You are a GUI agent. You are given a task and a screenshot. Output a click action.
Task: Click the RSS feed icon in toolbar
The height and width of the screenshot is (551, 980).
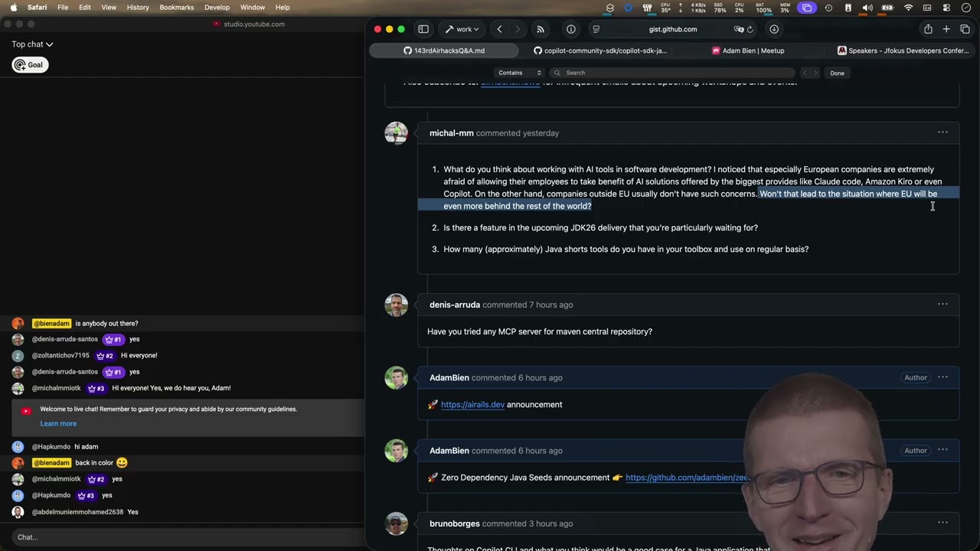541,29
